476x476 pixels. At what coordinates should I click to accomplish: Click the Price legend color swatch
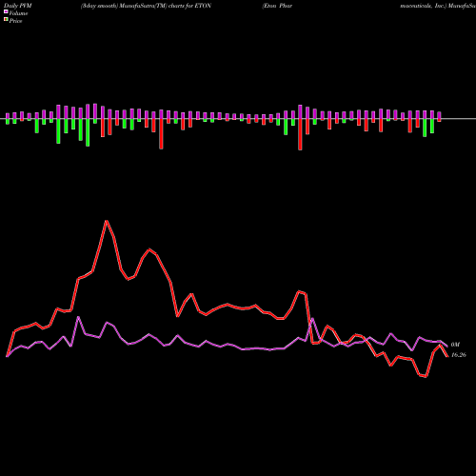click(6, 20)
